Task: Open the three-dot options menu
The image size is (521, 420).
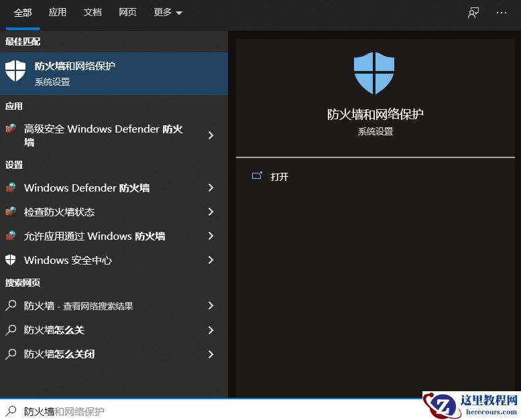Action: [502, 13]
